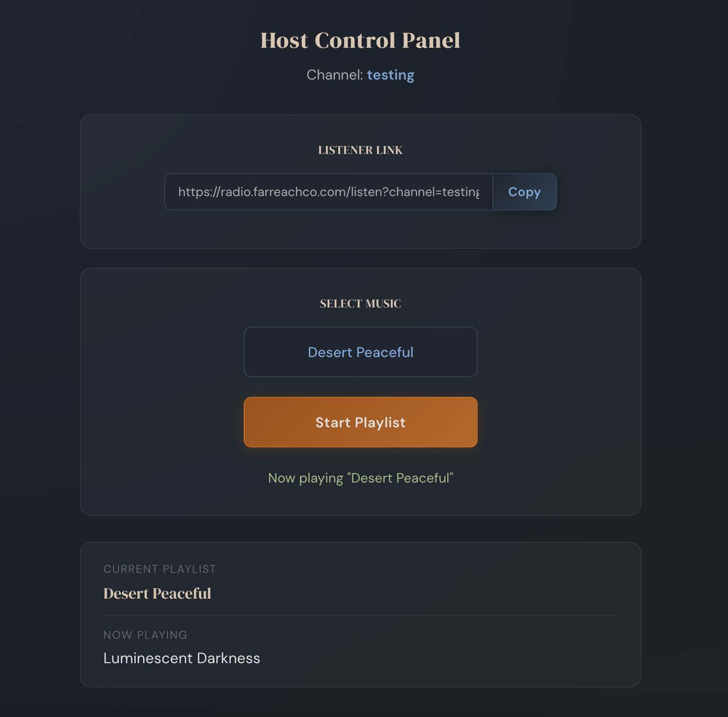
Task: Click the SELECT MUSIC section heading
Action: (360, 304)
